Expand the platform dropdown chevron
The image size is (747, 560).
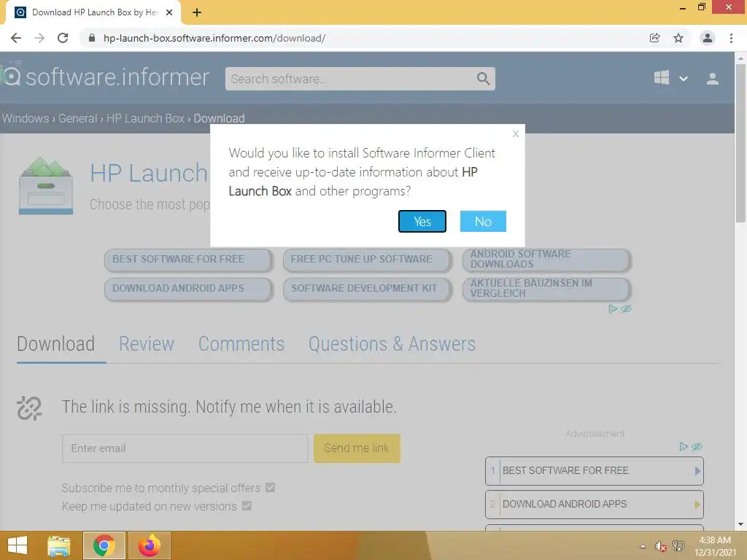click(683, 79)
